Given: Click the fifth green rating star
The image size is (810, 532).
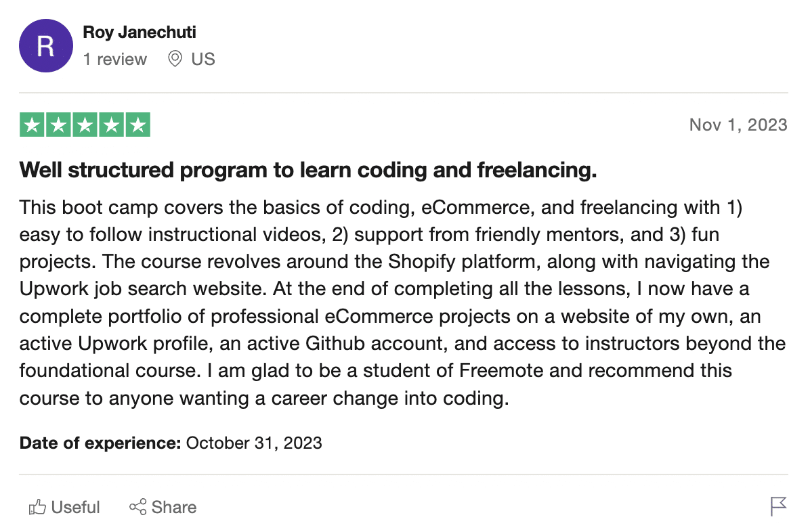Looking at the screenshot, I should tap(138, 125).
